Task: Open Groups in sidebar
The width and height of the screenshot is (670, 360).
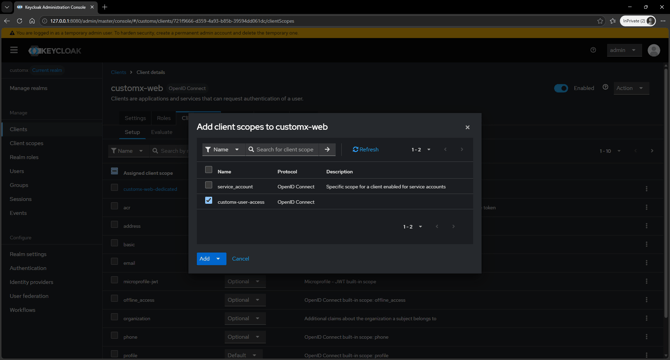Action: coord(19,185)
